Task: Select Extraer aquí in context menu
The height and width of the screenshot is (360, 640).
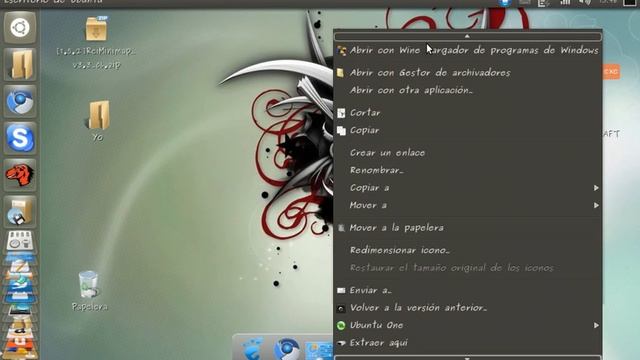Action: click(468, 343)
